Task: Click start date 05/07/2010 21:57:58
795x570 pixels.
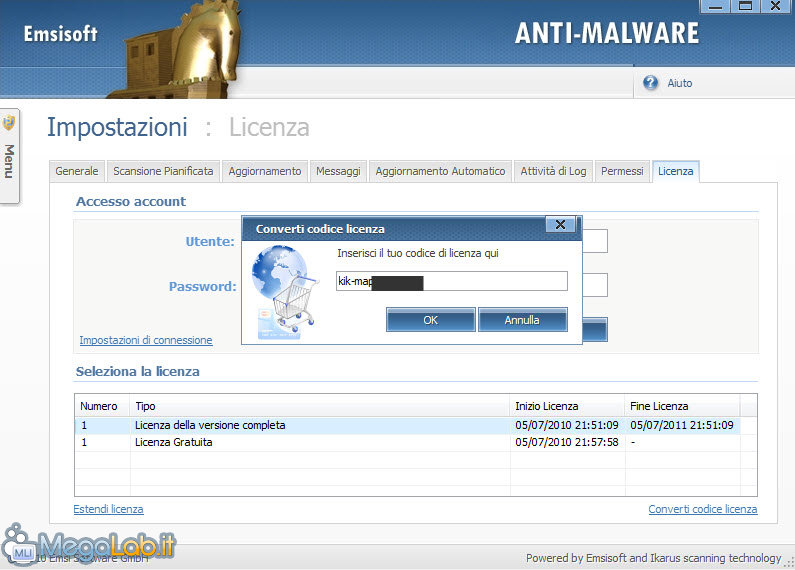Action: [567, 442]
